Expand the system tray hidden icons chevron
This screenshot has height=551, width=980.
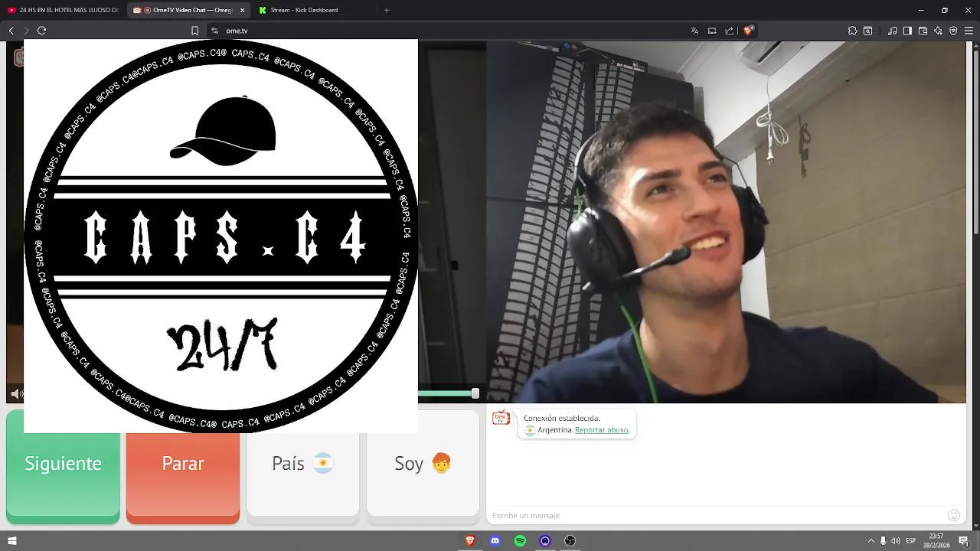871,541
